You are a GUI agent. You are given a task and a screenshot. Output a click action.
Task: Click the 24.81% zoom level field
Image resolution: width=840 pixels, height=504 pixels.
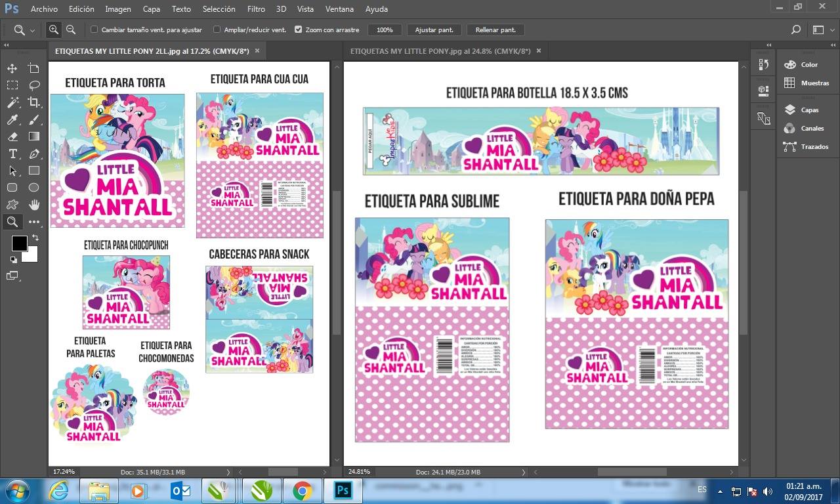[360, 472]
